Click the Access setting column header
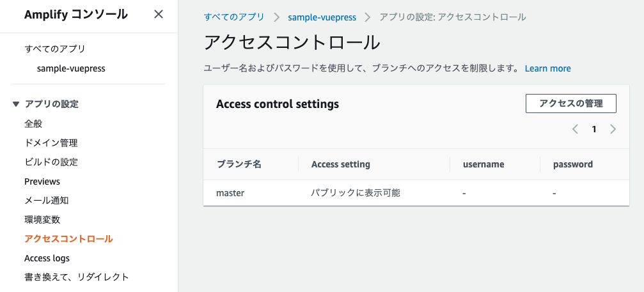 point(340,164)
